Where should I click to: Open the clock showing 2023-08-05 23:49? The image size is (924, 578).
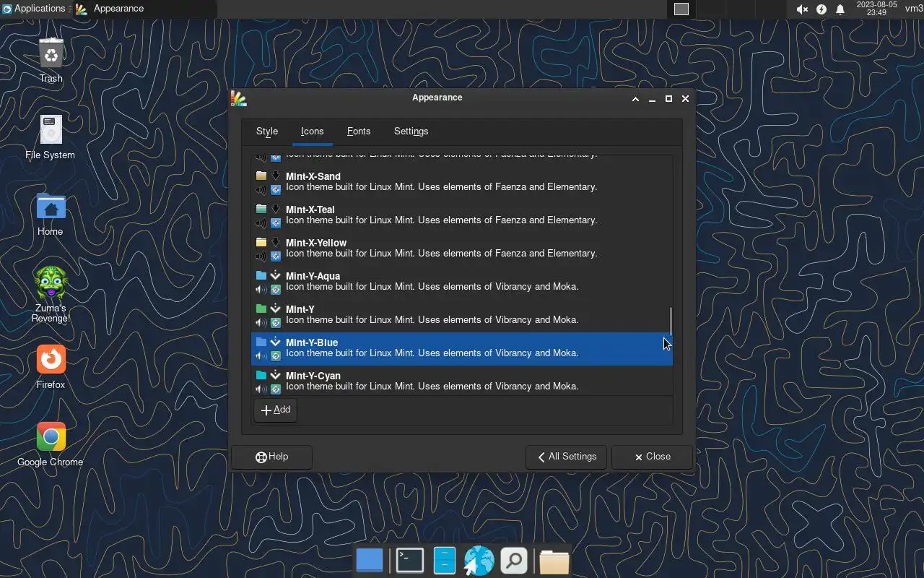coord(876,9)
